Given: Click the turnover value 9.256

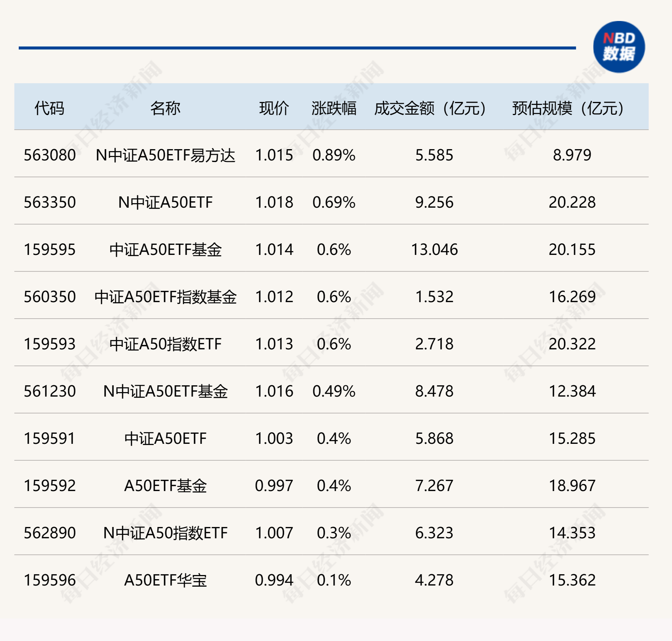Looking at the screenshot, I should (434, 202).
